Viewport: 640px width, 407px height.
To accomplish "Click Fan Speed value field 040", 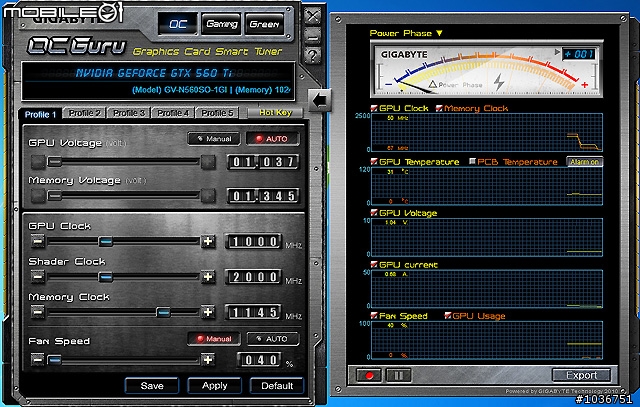I will pos(260,360).
